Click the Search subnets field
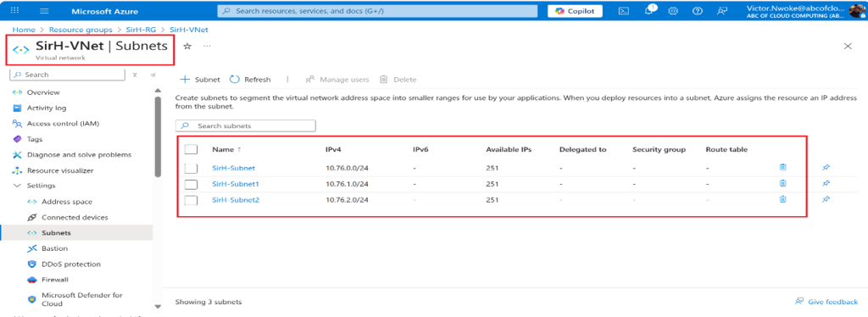Viewport: 868px width, 317px height. click(246, 126)
